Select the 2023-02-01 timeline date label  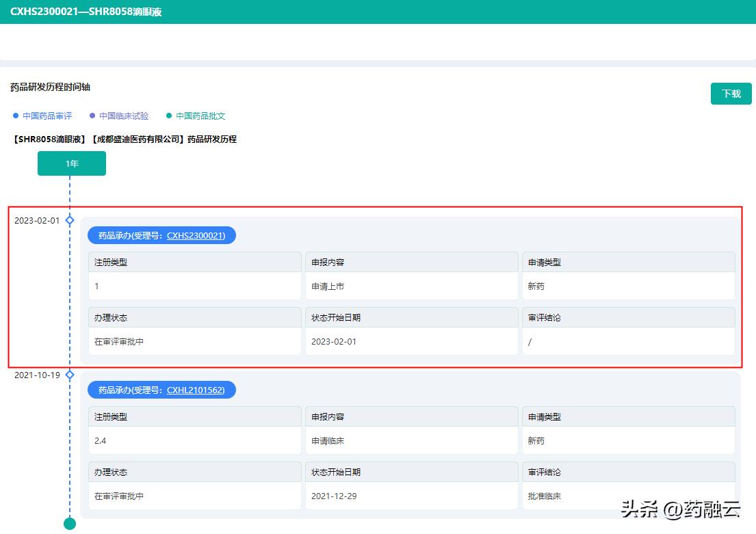(x=35, y=220)
